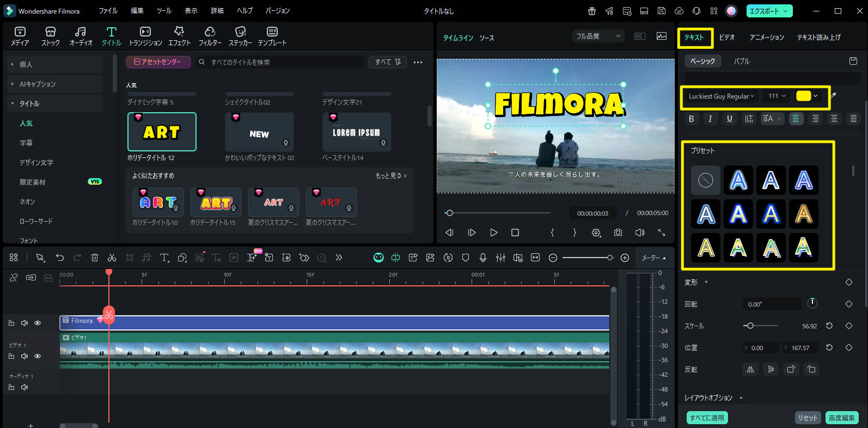
Task: Open preview volume speaker icon
Action: [x=640, y=233]
